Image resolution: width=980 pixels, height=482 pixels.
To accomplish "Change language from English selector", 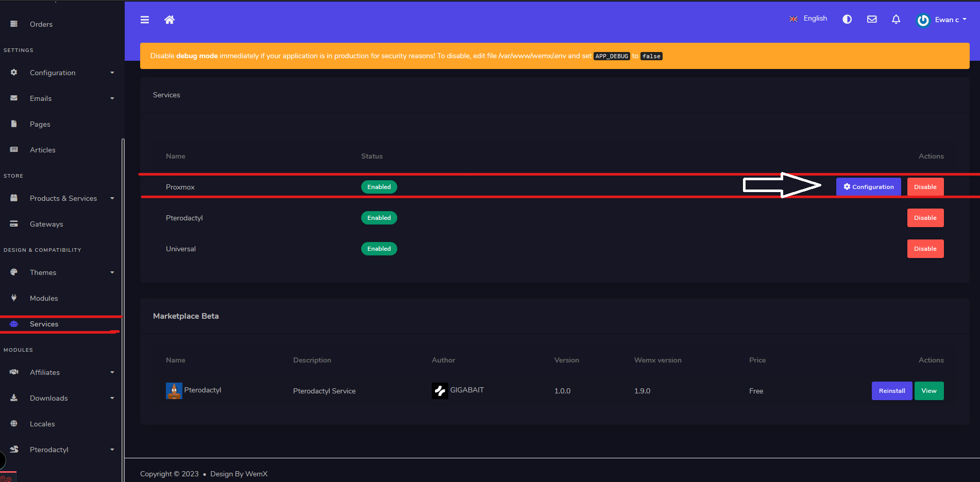I will [815, 19].
